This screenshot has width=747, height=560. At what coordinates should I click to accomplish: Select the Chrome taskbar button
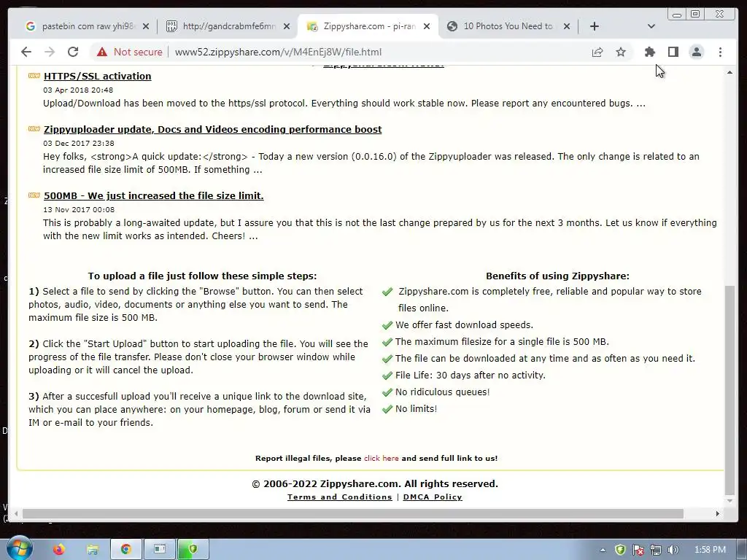click(126, 550)
